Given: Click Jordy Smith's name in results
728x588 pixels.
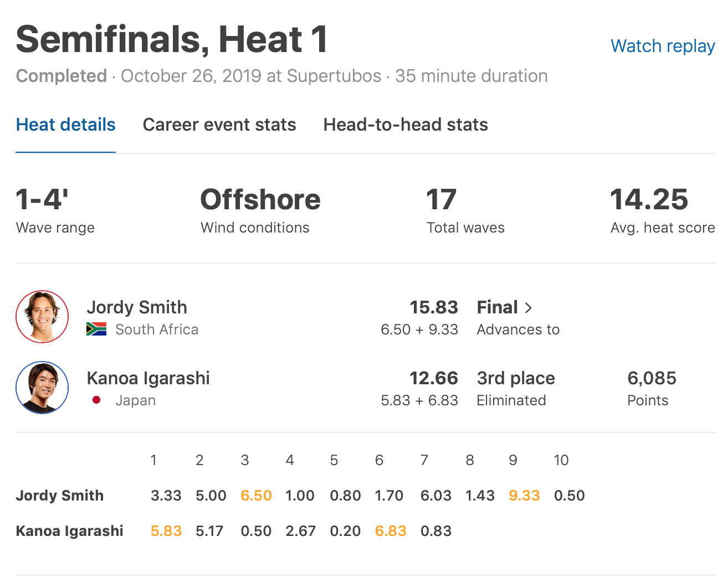Looking at the screenshot, I should 137,307.
